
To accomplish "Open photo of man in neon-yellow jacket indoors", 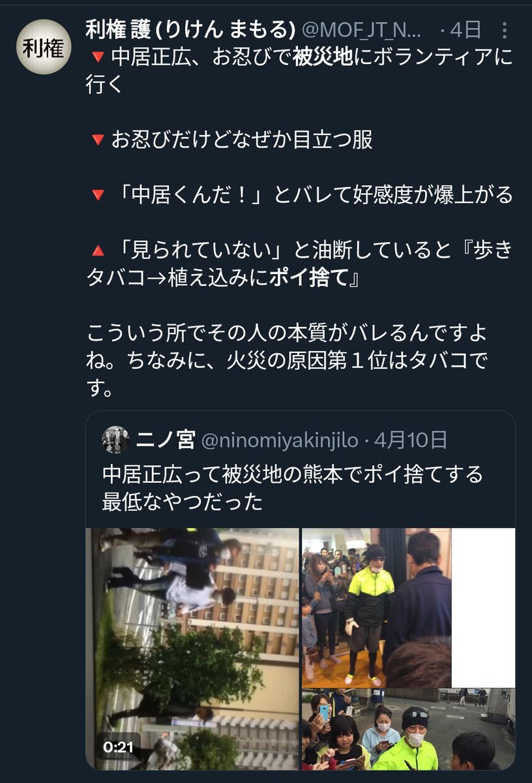I will [x=377, y=607].
